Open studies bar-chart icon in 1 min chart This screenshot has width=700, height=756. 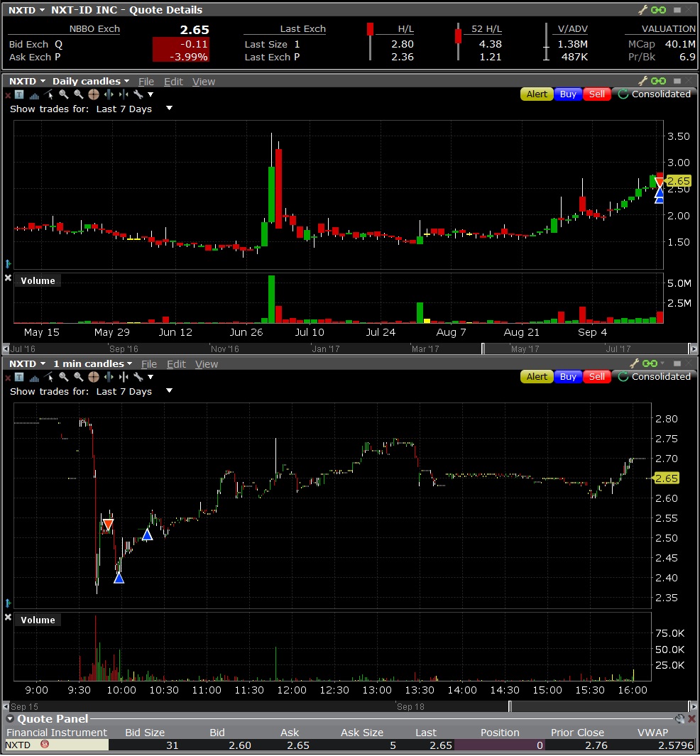[34, 377]
